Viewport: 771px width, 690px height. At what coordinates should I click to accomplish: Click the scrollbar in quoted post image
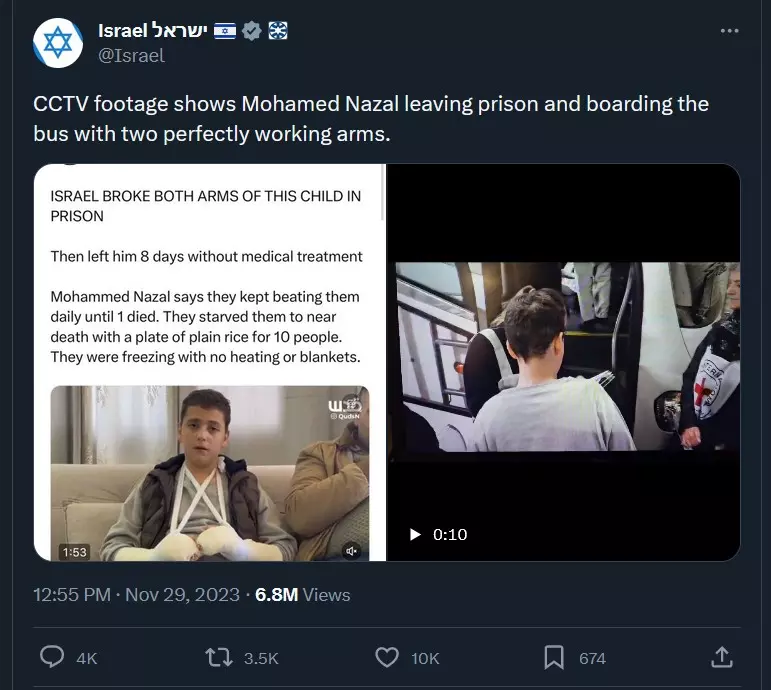pos(383,192)
